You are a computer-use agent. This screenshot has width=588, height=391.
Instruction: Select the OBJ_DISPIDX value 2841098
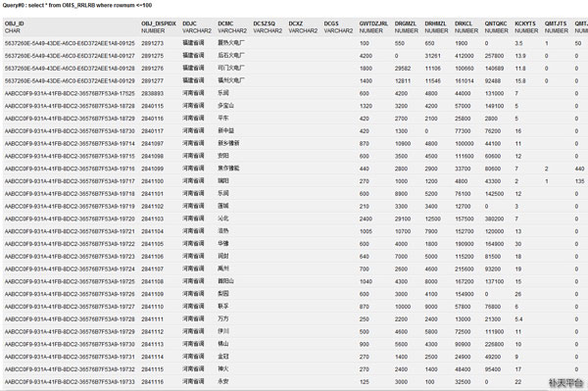coord(152,157)
